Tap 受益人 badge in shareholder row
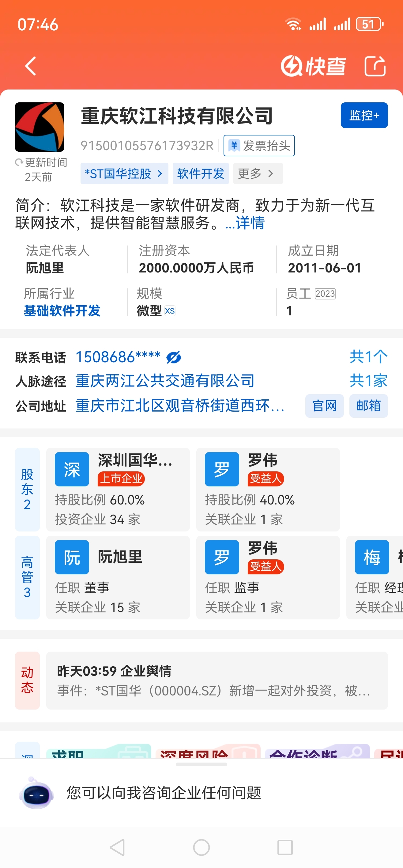 [x=266, y=478]
